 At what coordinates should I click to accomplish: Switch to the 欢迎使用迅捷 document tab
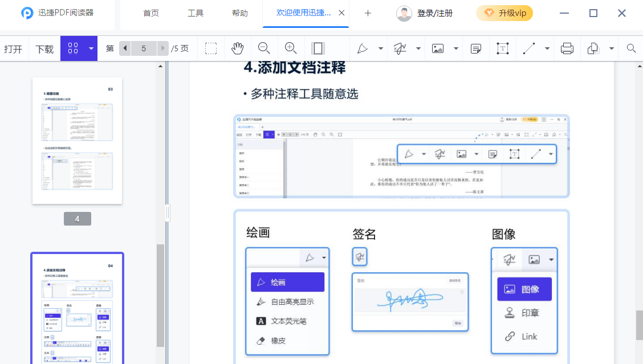(x=303, y=13)
